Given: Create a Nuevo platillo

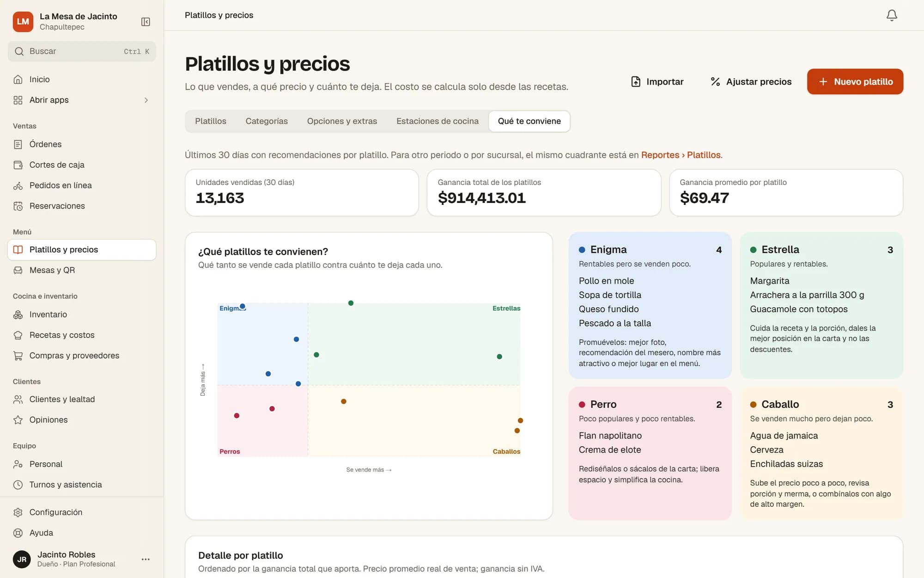Looking at the screenshot, I should point(855,82).
